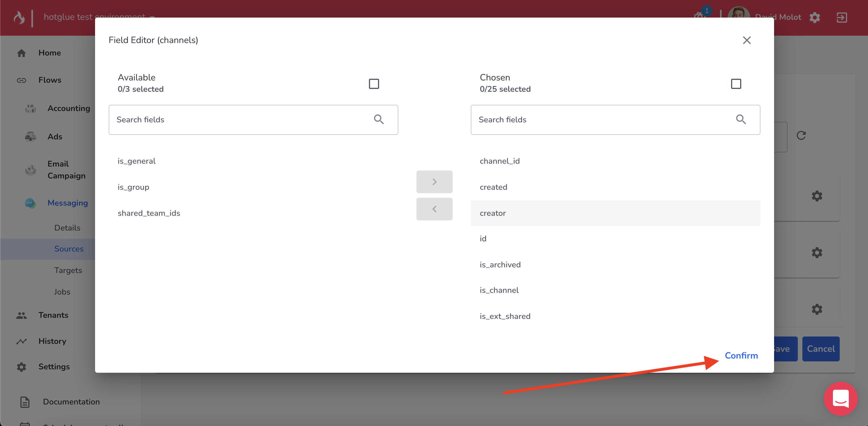
Task: Go to History in the sidebar
Action: pos(52,341)
